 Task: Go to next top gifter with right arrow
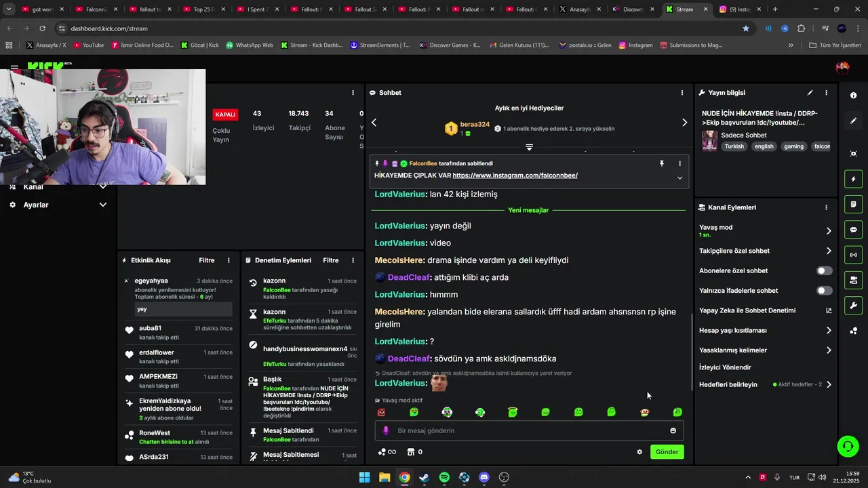click(x=684, y=123)
